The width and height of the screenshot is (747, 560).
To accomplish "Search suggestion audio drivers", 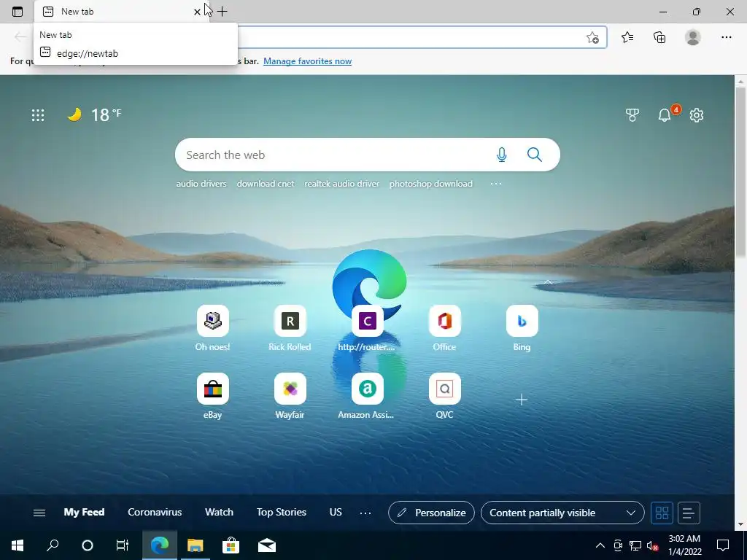I will click(201, 184).
